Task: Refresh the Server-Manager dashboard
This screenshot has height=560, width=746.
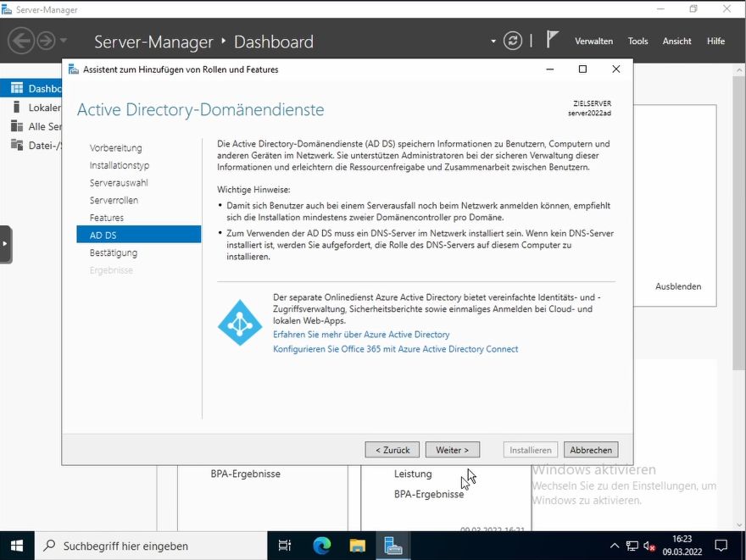Action: 512,41
